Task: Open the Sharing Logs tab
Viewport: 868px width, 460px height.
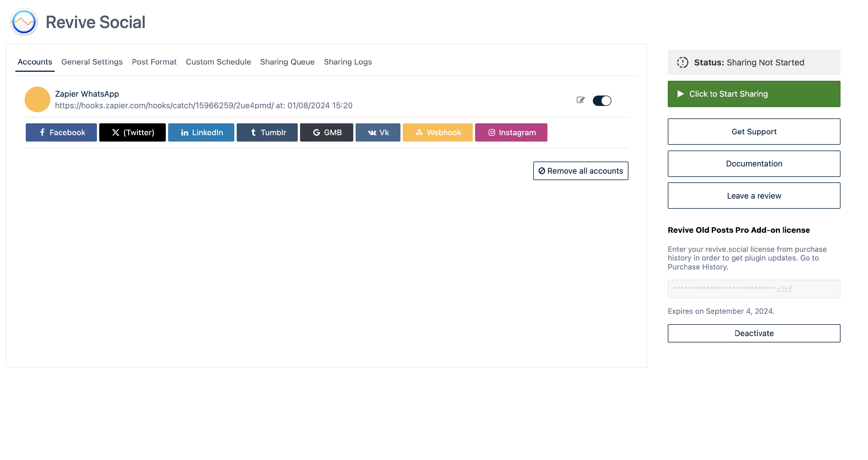Action: 348,62
